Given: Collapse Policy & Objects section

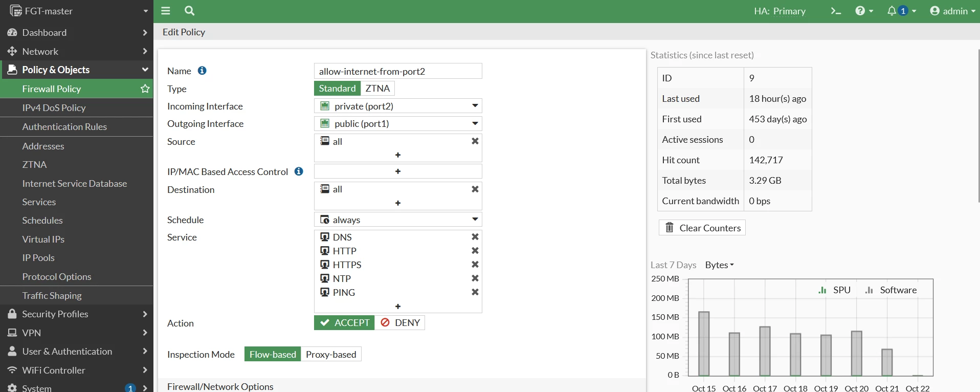Looking at the screenshot, I should coord(77,70).
